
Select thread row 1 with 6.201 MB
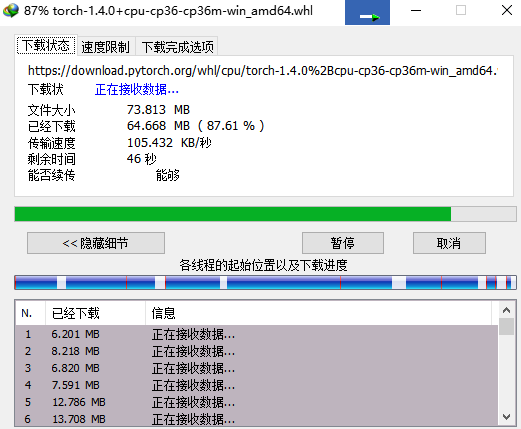click(256, 334)
